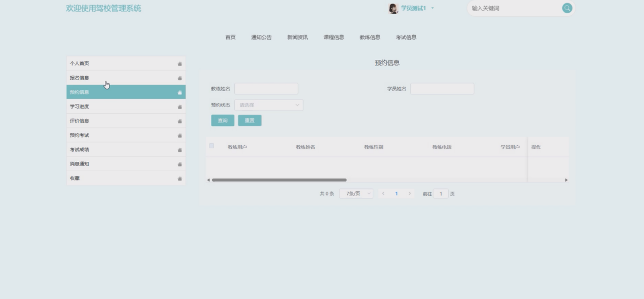This screenshot has width=644, height=299.
Task: Click the table scroll-left arrow
Action: (x=208, y=180)
